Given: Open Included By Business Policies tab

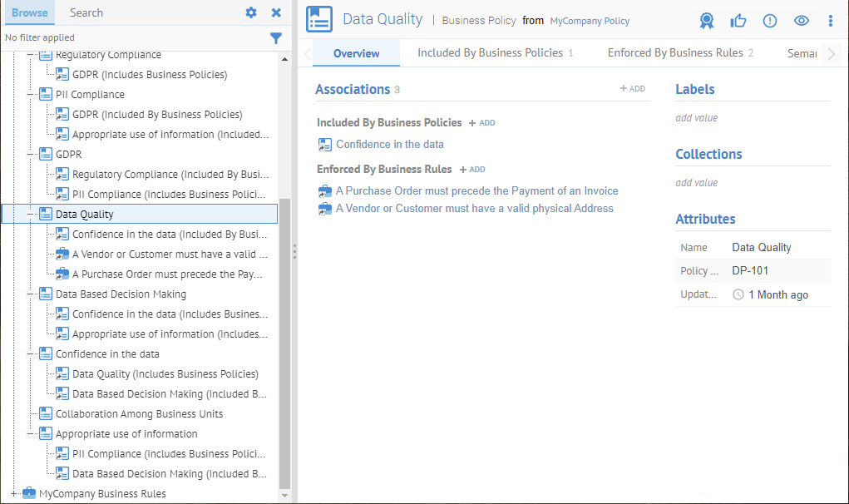Looking at the screenshot, I should [x=495, y=52].
